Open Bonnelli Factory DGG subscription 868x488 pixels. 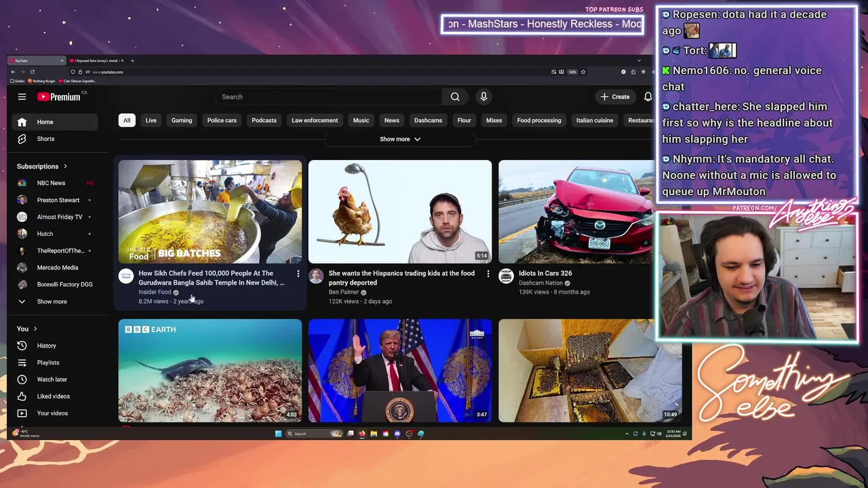coord(55,285)
